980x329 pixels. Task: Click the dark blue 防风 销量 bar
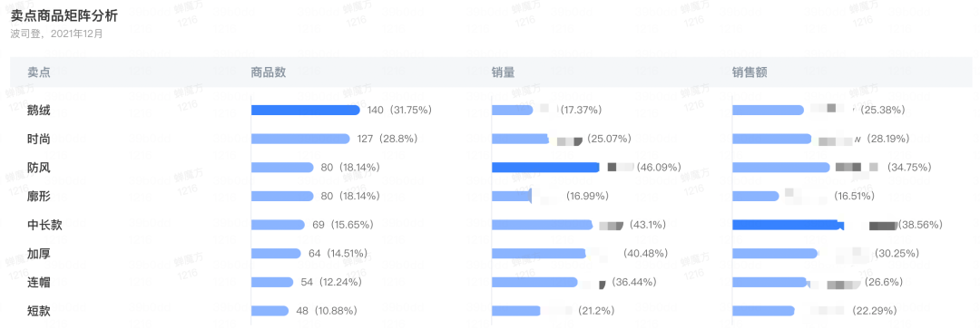[545, 168]
